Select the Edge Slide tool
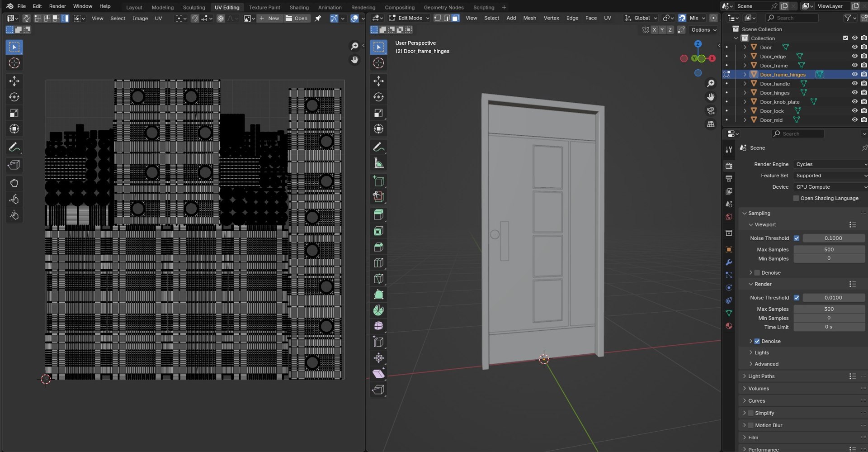 click(x=378, y=342)
